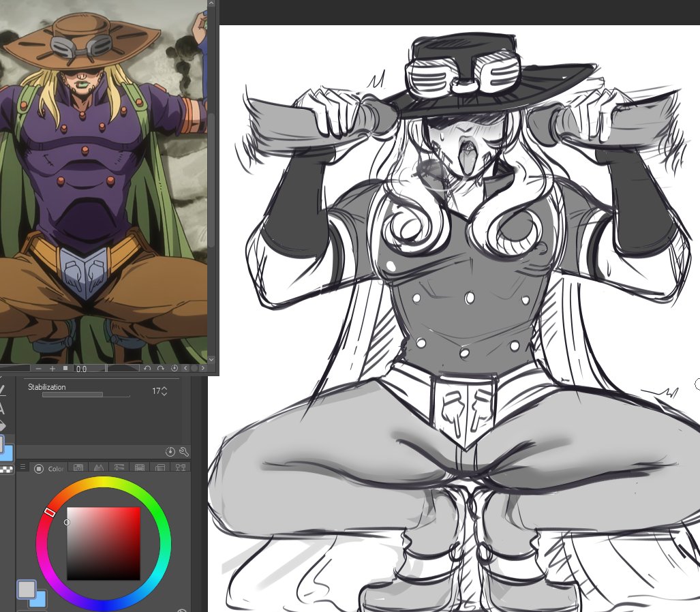700x612 pixels.
Task: Open Sub Tool Detail with the wrench icon
Action: (x=184, y=452)
